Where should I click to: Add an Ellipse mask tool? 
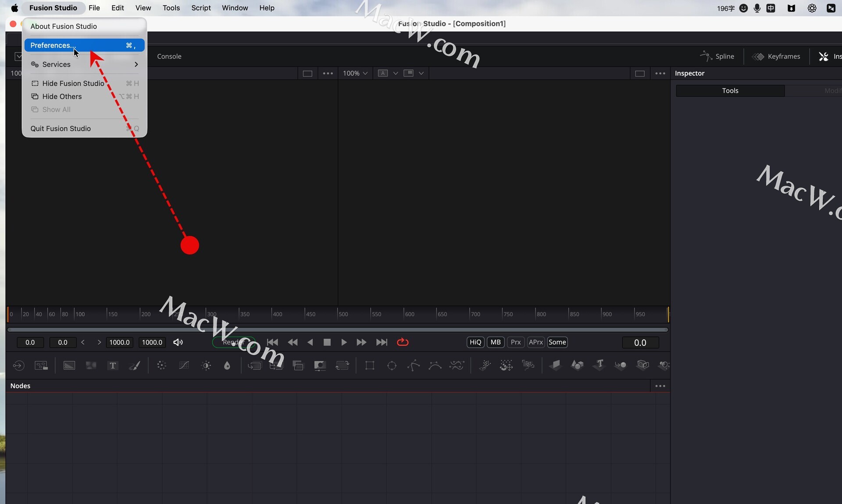(392, 366)
